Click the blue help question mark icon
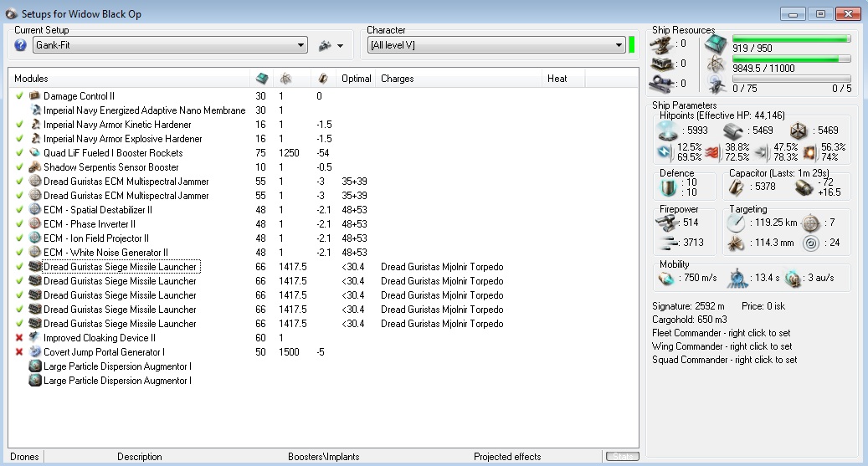Viewport: 868px width, 466px height. tap(21, 45)
